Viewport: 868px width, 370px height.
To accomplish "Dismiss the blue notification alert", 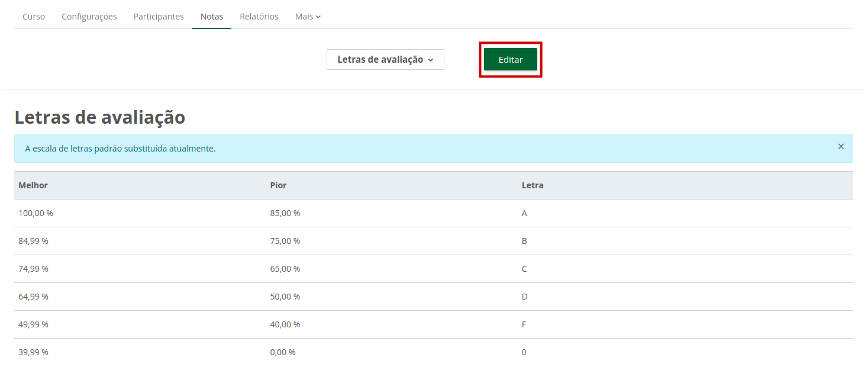I will pos(840,147).
